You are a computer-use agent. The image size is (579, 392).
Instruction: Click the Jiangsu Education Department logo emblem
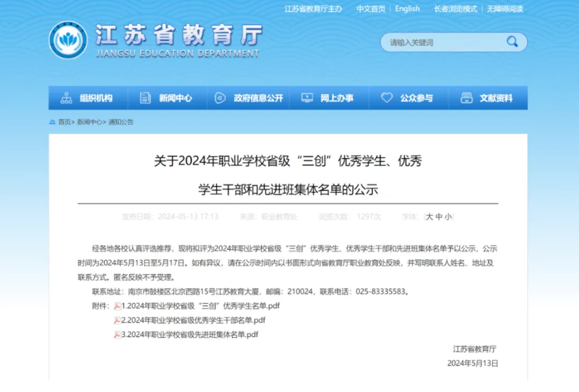click(68, 40)
